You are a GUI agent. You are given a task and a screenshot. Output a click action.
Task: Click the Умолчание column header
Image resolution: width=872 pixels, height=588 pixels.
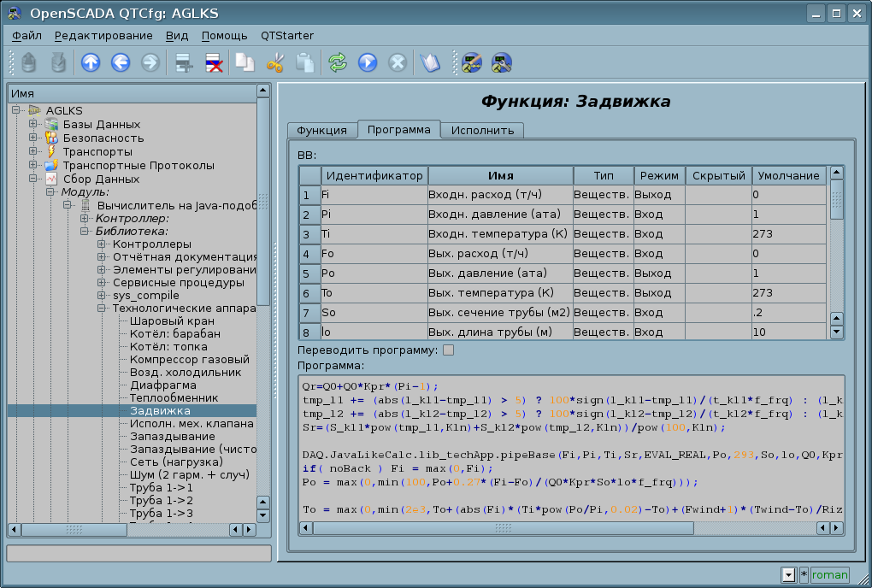pos(788,175)
